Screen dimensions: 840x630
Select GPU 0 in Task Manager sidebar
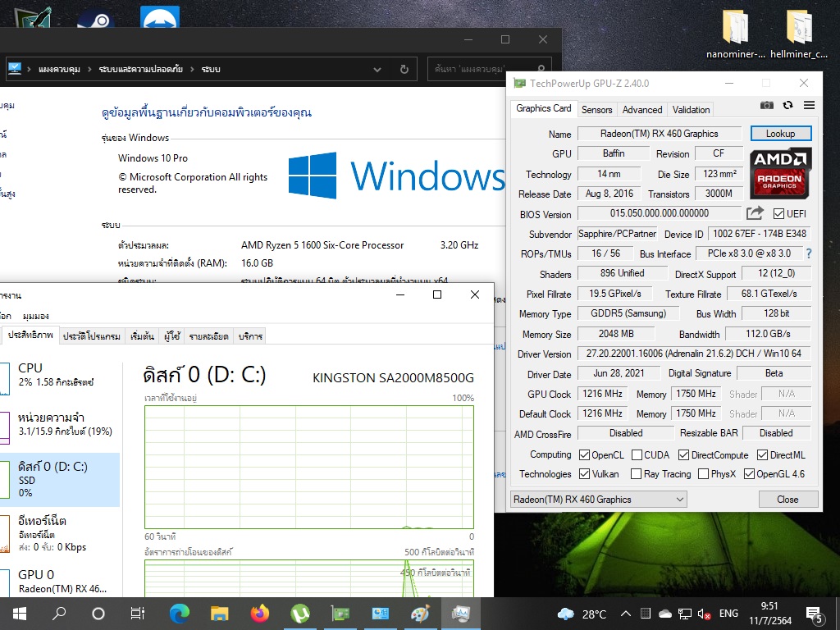coord(60,582)
